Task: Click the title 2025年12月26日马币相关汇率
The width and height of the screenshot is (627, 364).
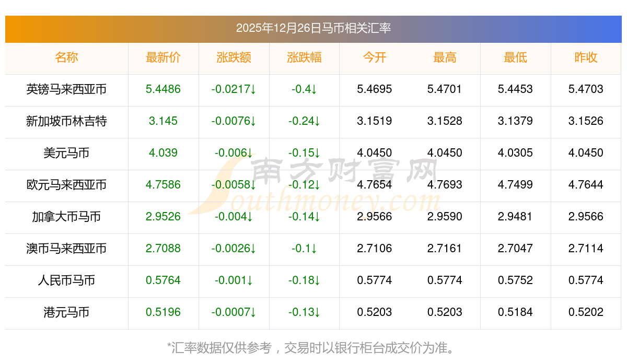Action: click(313, 28)
